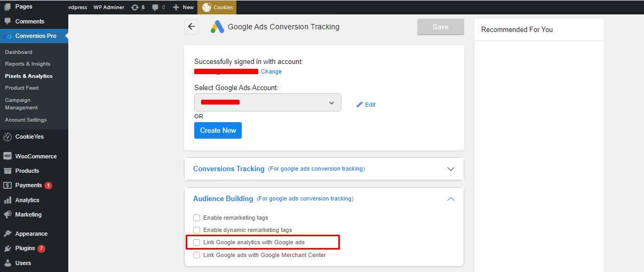644x272 pixels.
Task: Click the Create New button
Action: click(218, 130)
